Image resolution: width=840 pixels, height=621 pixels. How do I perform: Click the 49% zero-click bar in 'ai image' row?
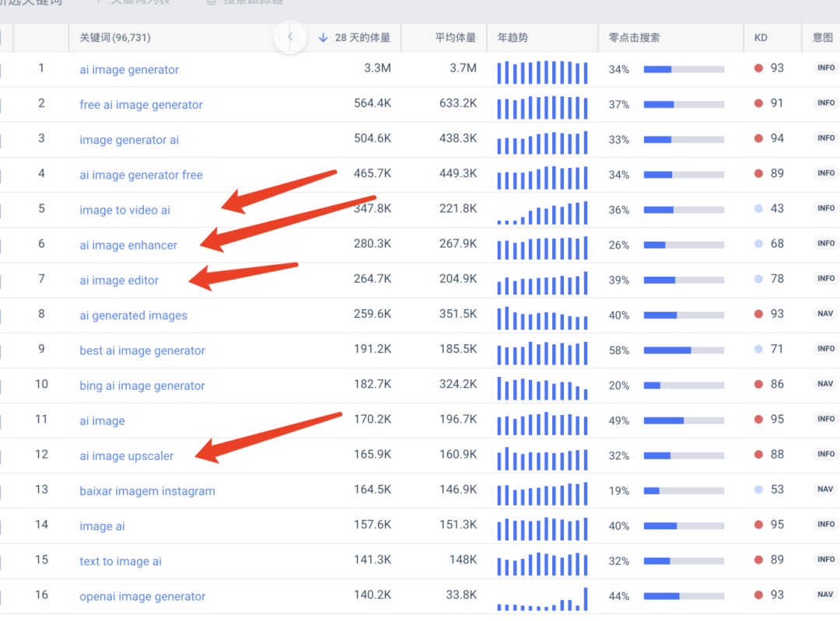(x=684, y=420)
